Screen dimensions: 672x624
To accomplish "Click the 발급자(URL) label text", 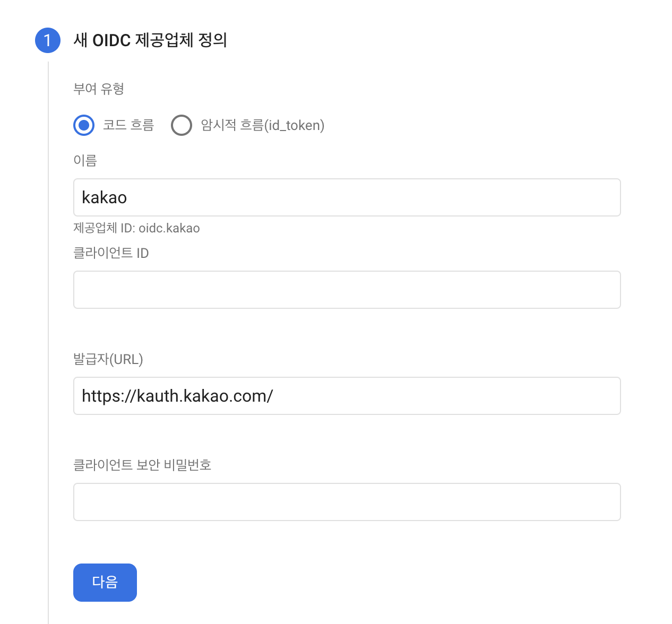I will (108, 359).
